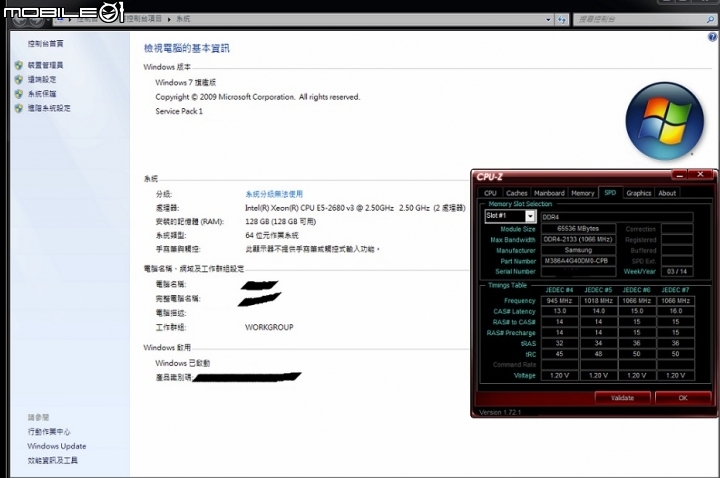Image resolution: width=720 pixels, height=478 pixels.
Task: Open the help question mark icon
Action: [713, 37]
